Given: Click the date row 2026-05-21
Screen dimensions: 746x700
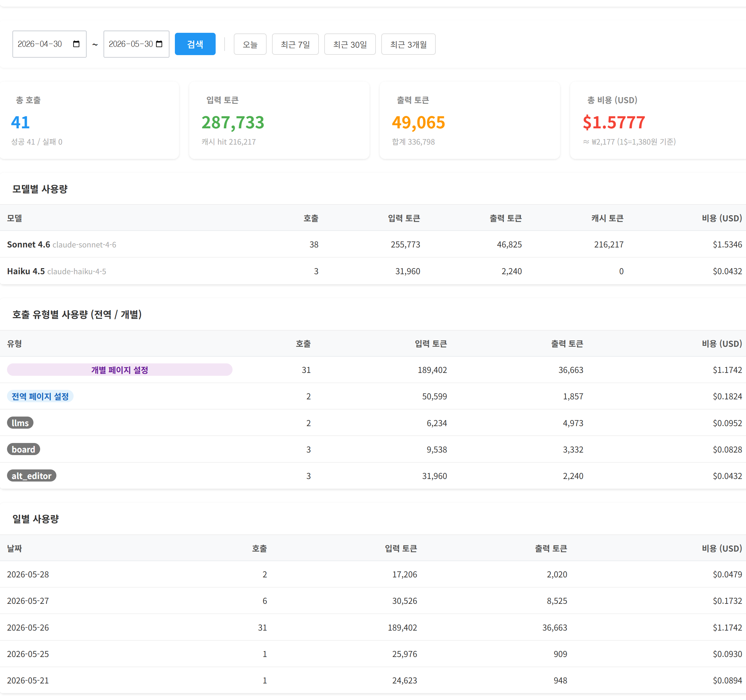Looking at the screenshot, I should point(28,680).
